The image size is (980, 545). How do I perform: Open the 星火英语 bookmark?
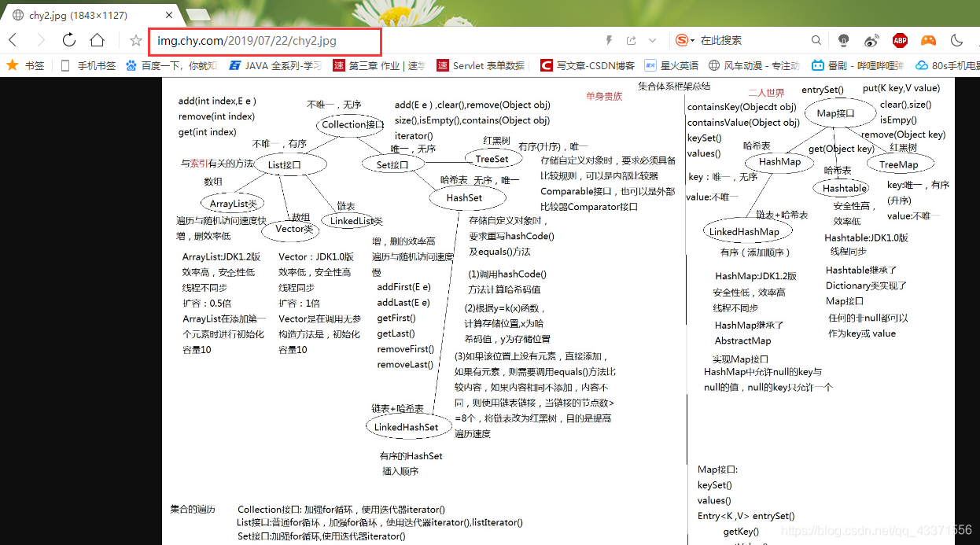coord(671,65)
